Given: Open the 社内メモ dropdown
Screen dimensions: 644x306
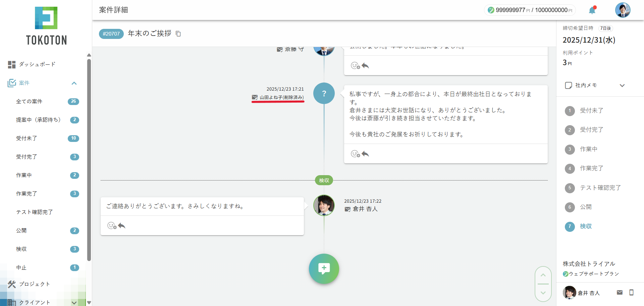Looking at the screenshot, I should [x=623, y=85].
